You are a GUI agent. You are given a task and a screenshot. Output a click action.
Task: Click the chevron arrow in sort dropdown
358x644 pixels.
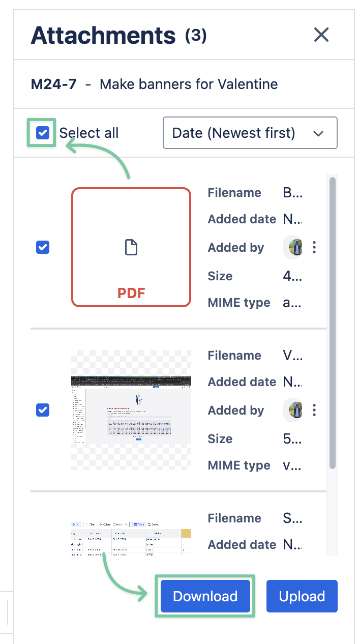(319, 134)
